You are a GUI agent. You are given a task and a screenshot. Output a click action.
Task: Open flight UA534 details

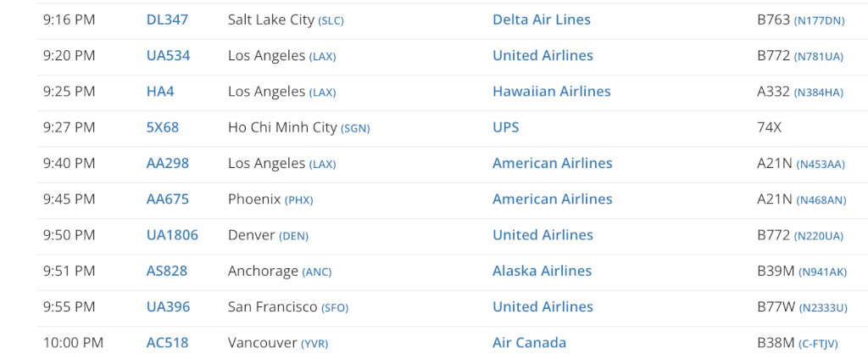[x=168, y=56]
